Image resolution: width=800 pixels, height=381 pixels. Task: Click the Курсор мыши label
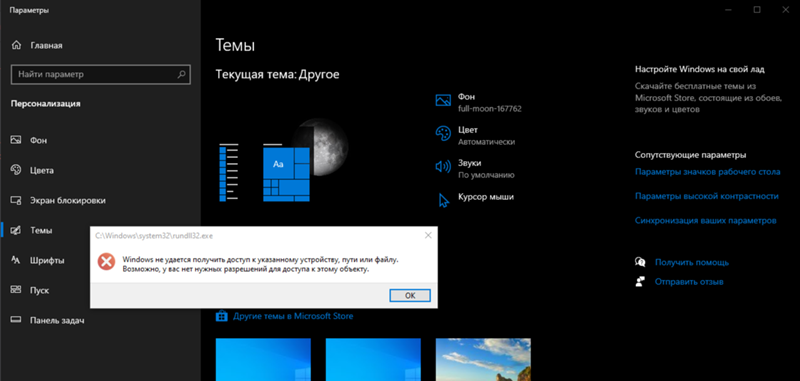tap(486, 196)
